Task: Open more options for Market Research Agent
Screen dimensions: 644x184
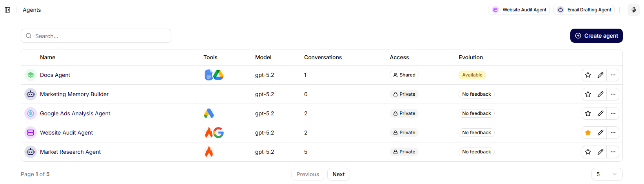Action: pos(613,152)
